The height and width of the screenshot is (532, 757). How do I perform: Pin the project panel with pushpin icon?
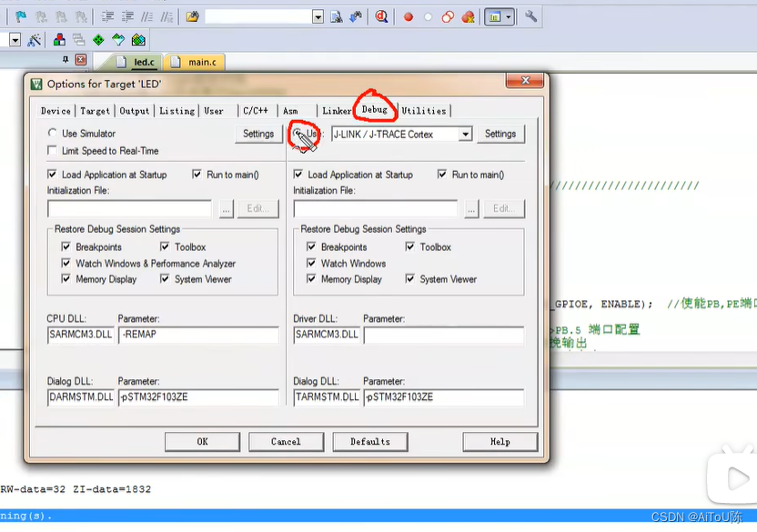pos(66,59)
